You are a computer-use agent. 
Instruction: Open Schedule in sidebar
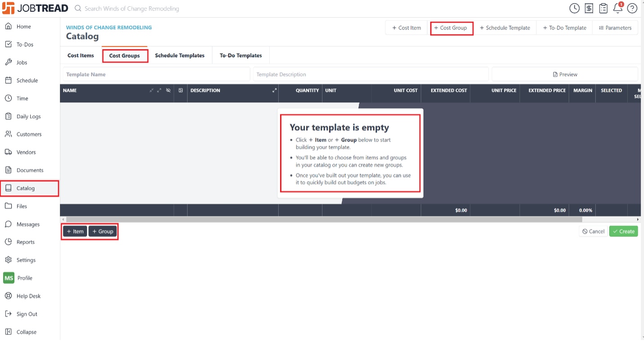pyautogui.click(x=30, y=81)
